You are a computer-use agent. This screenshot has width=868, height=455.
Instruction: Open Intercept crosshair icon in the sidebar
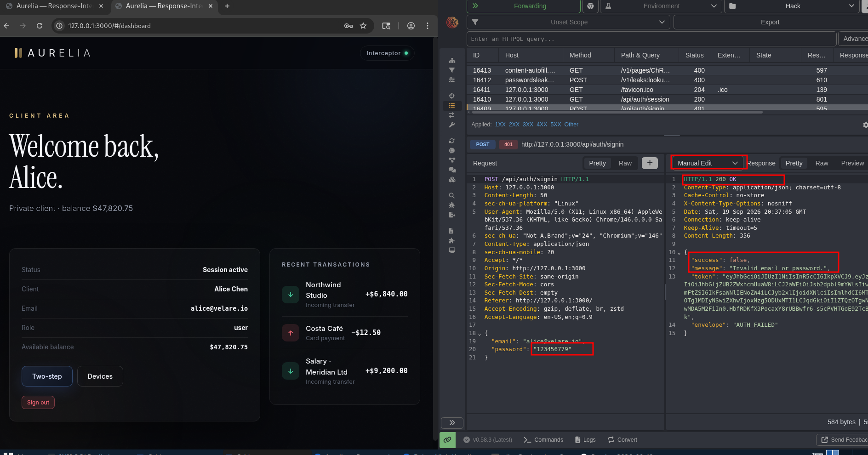(x=452, y=96)
